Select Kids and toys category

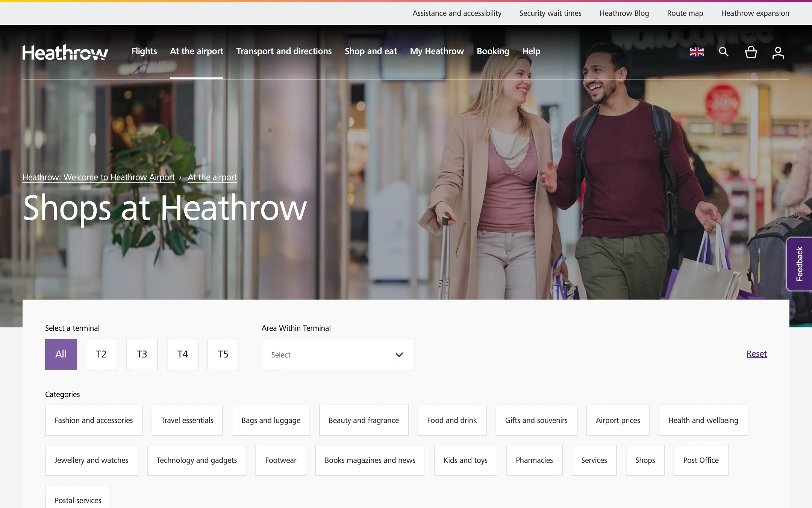465,460
